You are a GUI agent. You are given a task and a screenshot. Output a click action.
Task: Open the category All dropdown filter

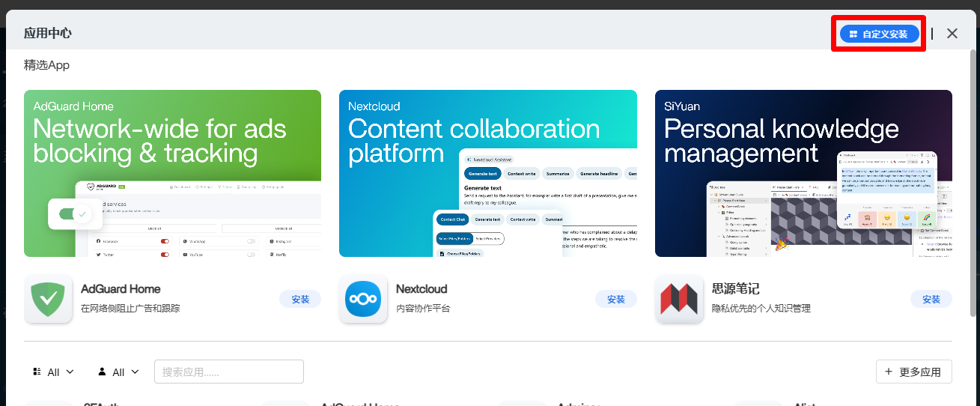54,372
